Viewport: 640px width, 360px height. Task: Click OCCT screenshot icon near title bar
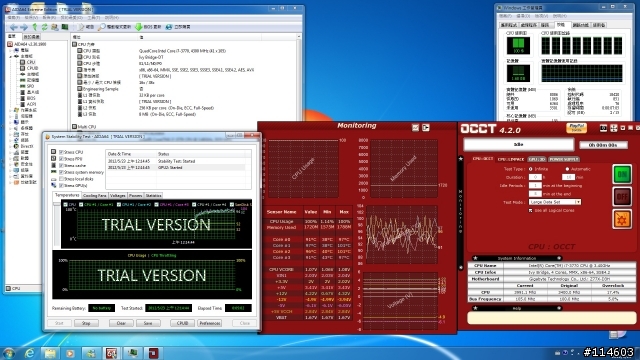603,128
